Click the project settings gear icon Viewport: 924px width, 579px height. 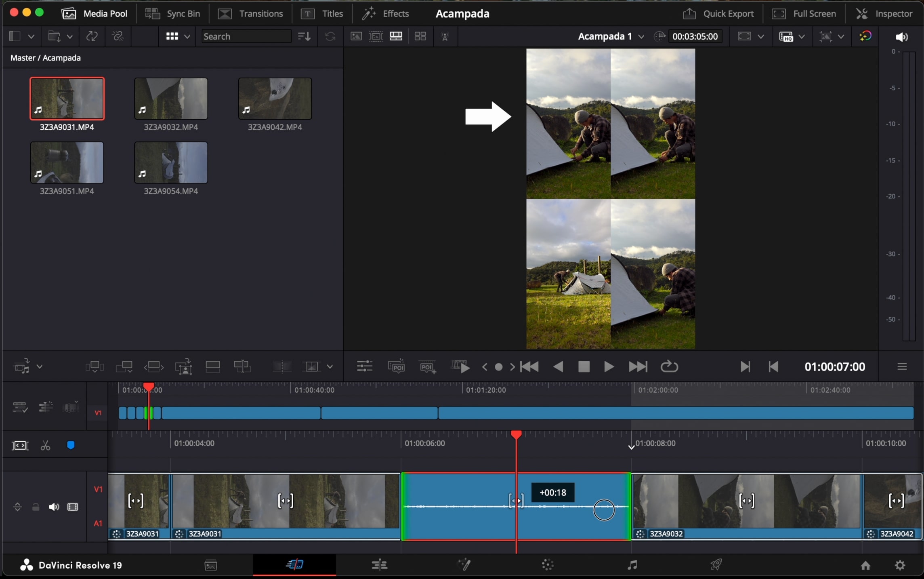click(900, 565)
